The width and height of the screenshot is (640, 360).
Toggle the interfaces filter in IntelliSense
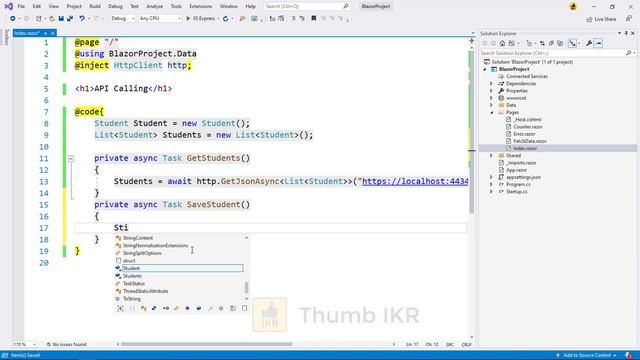pos(166,308)
